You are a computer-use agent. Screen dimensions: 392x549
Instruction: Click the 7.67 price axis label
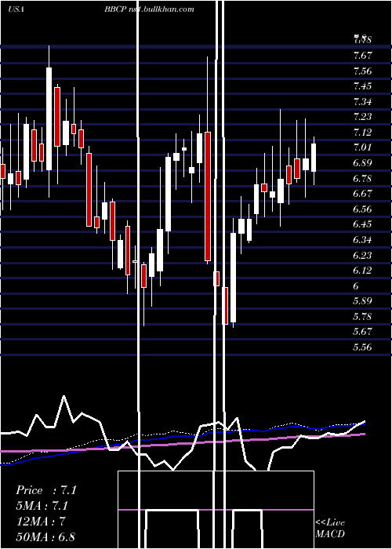[362, 56]
